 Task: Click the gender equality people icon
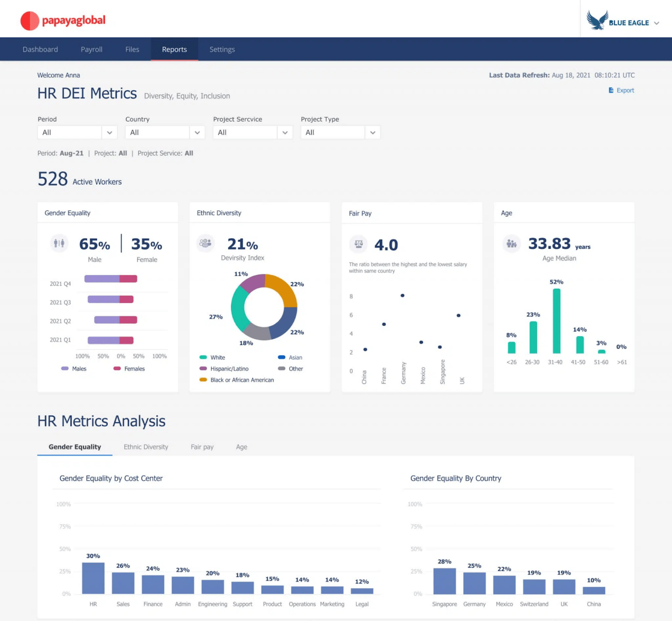click(x=59, y=244)
